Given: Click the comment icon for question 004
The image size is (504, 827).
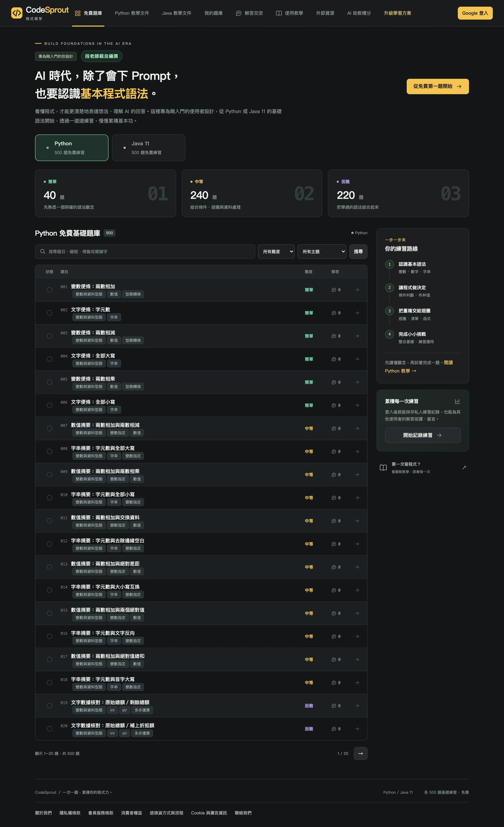Looking at the screenshot, I should tap(333, 359).
